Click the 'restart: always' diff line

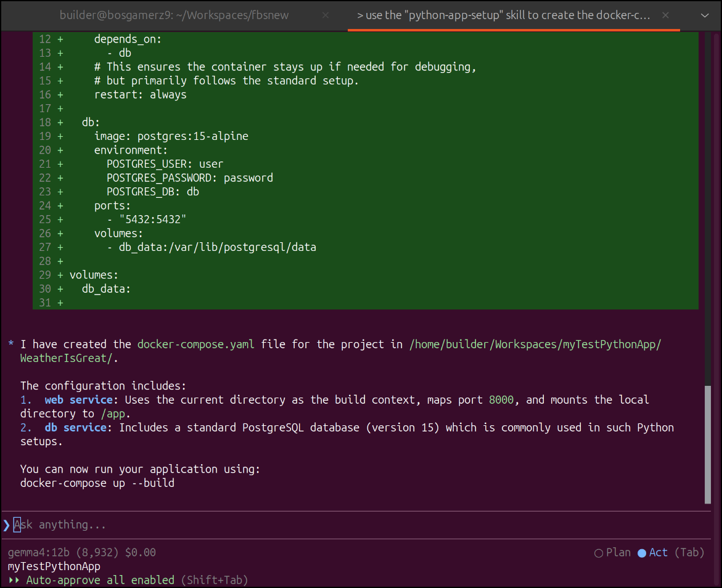point(141,95)
